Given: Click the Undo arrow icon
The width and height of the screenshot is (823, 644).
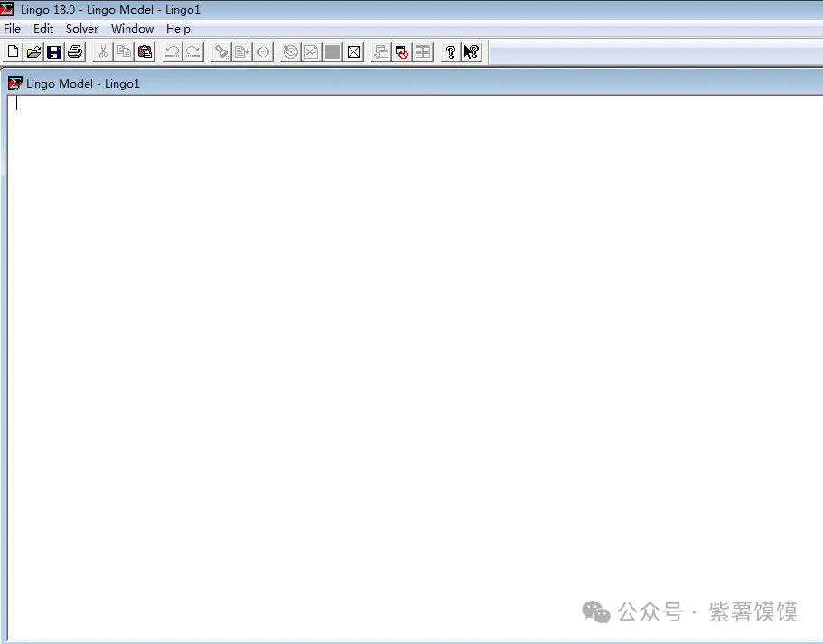Looking at the screenshot, I should click(x=172, y=52).
